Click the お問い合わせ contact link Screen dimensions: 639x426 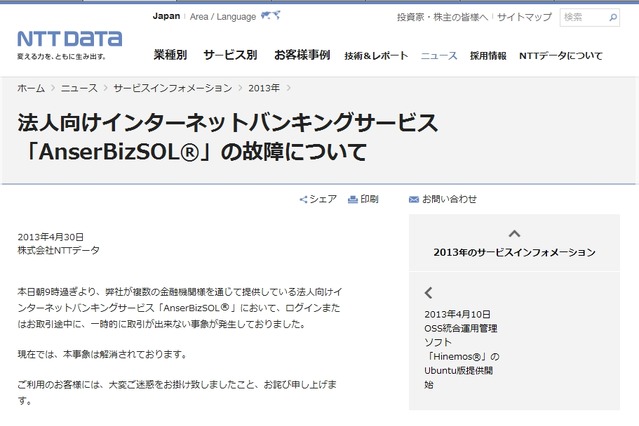tap(449, 199)
